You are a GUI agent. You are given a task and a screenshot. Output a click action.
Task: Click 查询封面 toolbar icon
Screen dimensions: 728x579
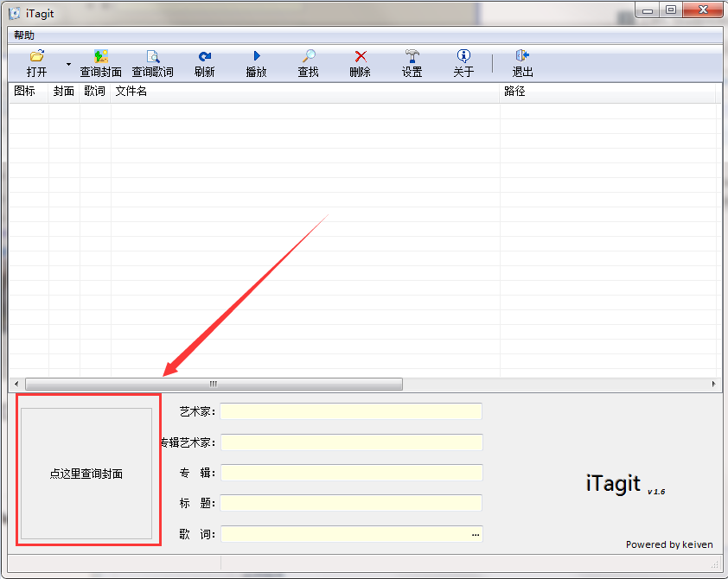pos(101,56)
